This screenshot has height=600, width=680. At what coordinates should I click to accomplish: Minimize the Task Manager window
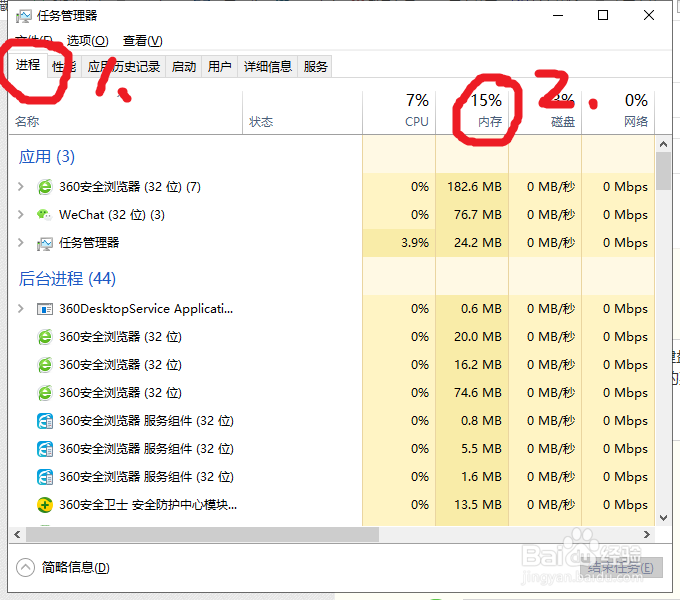click(558, 16)
